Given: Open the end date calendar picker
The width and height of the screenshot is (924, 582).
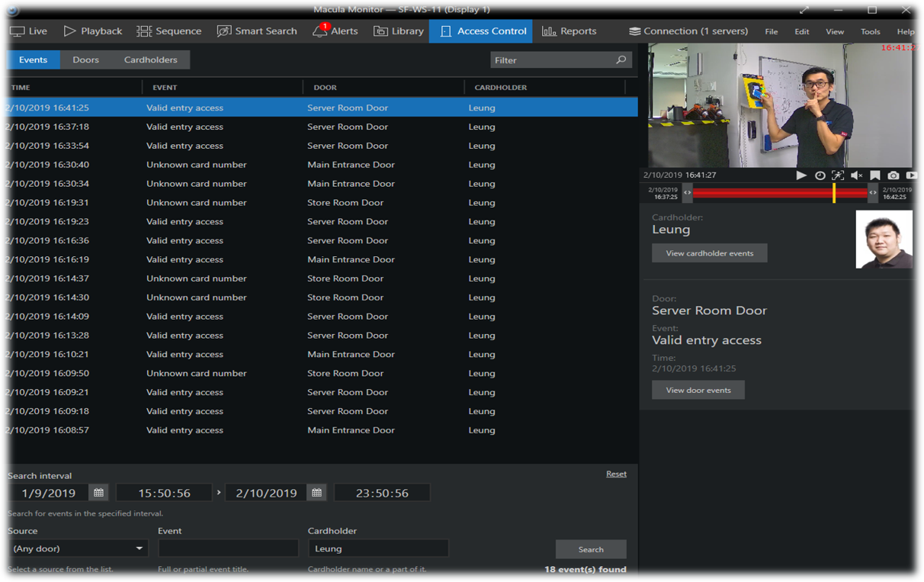Looking at the screenshot, I should 316,493.
